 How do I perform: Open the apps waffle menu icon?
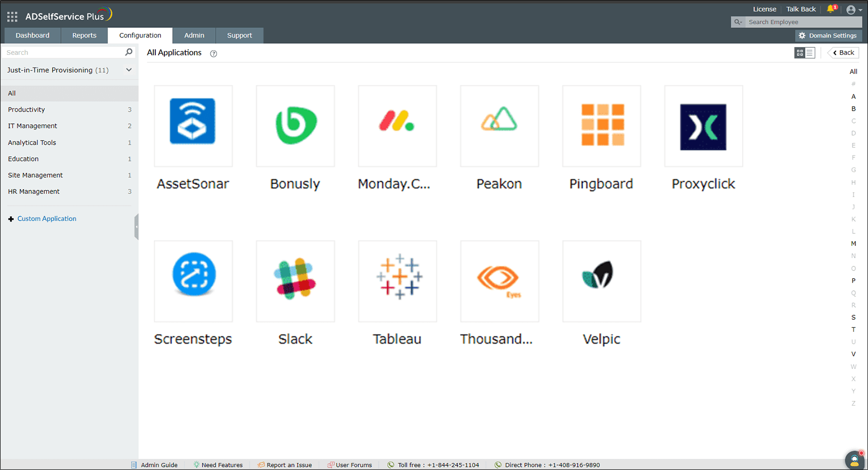12,16
